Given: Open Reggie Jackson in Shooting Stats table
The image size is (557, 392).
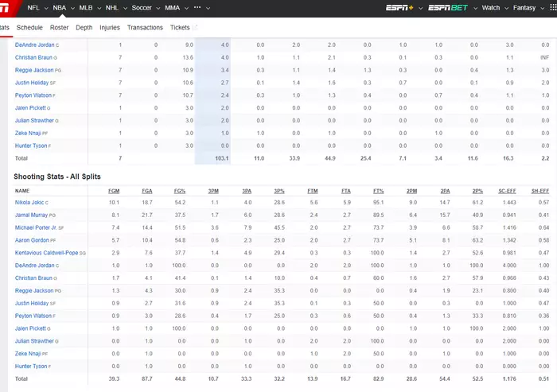Looking at the screenshot, I should click(34, 290).
